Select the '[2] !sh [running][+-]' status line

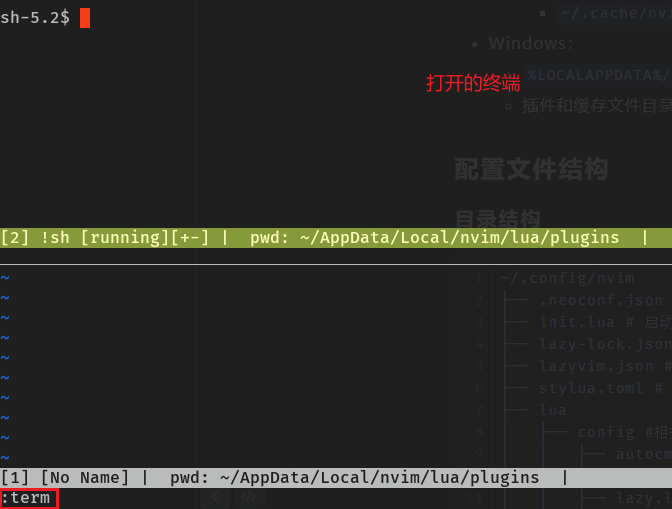(336, 237)
